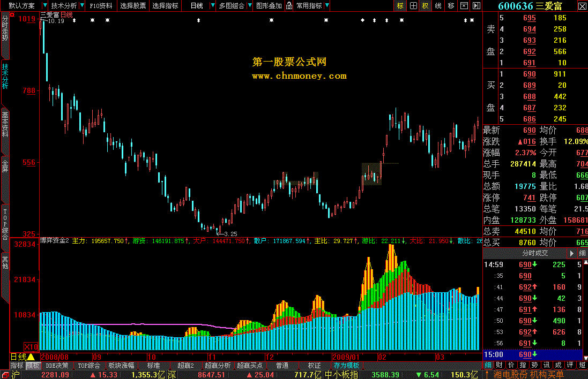The width and height of the screenshot is (588, 379).
Task: Select 板块涨幅 template tab
Action: click(x=121, y=366)
